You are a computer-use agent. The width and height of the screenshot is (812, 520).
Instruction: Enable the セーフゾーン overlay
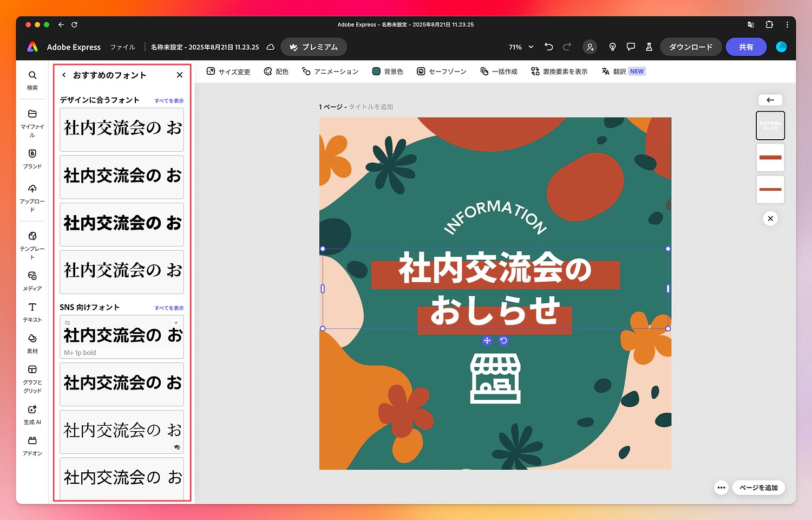point(442,71)
